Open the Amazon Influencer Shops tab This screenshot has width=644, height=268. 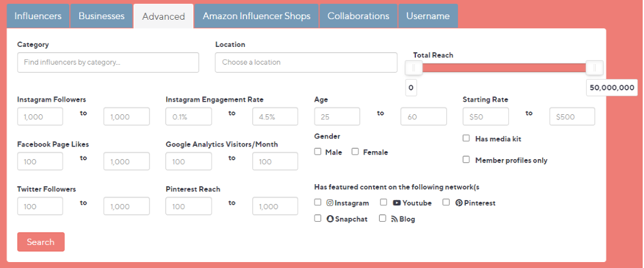pyautogui.click(x=256, y=16)
